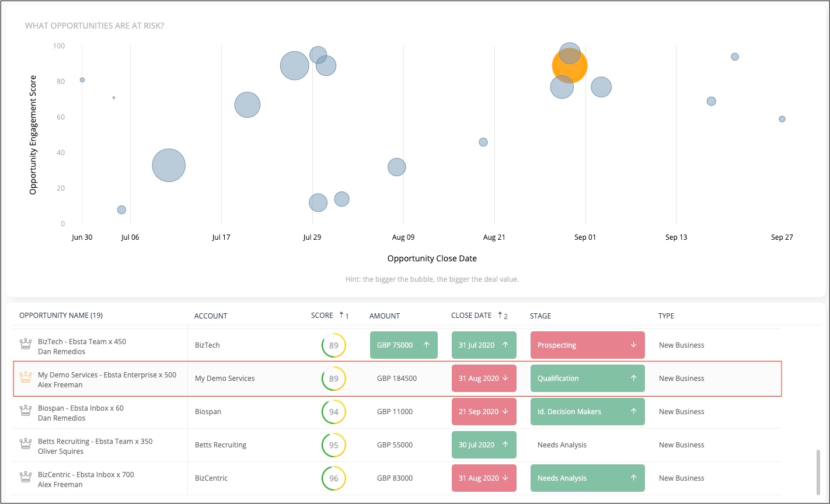Click the crown icon beside BizTech opportunity
The height and width of the screenshot is (504, 830).
25,345
